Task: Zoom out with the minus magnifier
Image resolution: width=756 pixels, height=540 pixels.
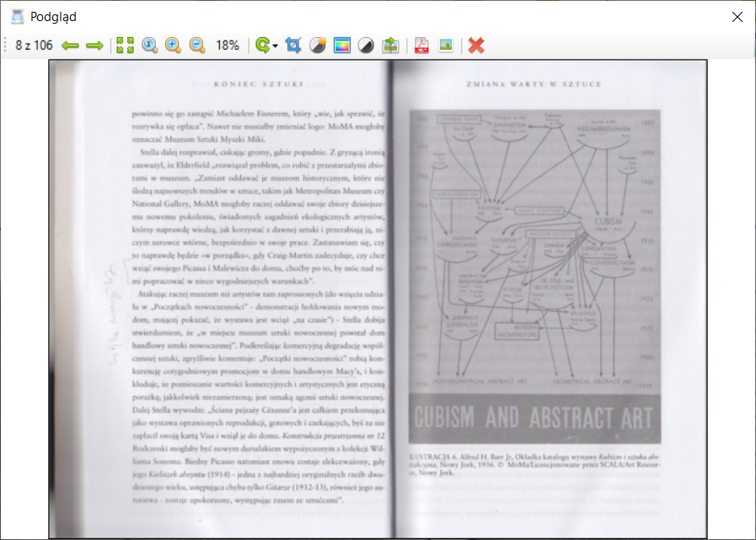Action: (x=197, y=45)
